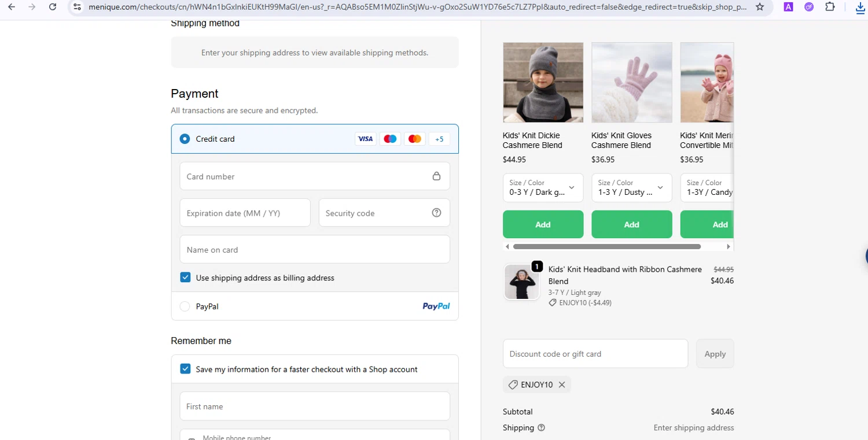Click the Mastercard icon

point(414,139)
